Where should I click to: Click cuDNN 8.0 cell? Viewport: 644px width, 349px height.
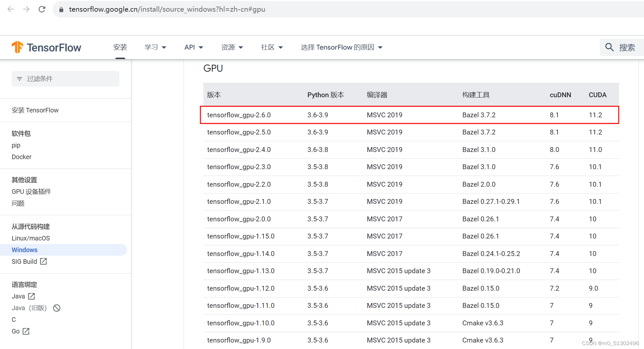(554, 150)
